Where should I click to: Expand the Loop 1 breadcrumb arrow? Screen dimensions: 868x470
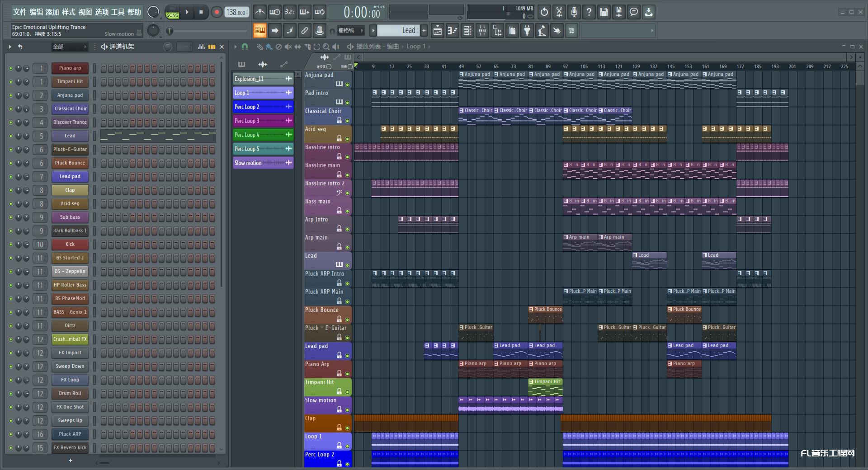point(429,47)
